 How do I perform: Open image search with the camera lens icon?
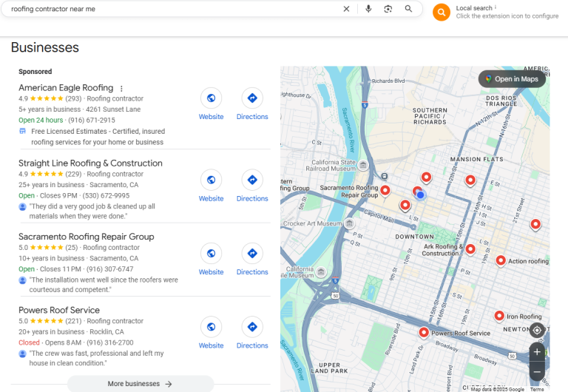pos(388,9)
